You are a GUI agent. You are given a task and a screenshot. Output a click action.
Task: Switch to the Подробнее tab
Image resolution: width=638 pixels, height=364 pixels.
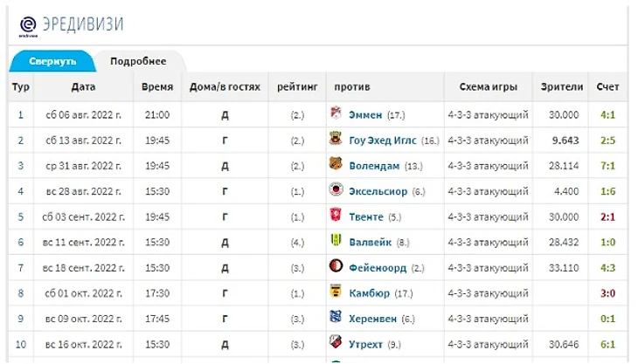[x=138, y=62]
